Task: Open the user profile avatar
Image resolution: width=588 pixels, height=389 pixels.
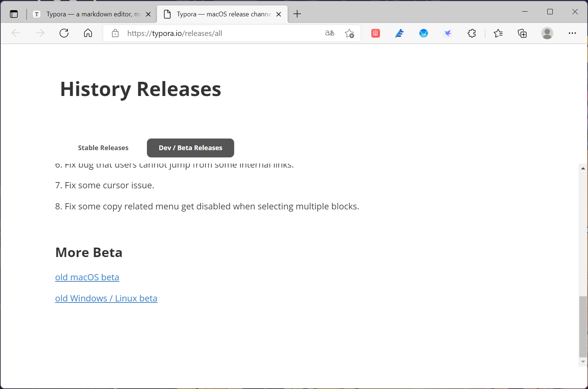Action: click(x=547, y=33)
